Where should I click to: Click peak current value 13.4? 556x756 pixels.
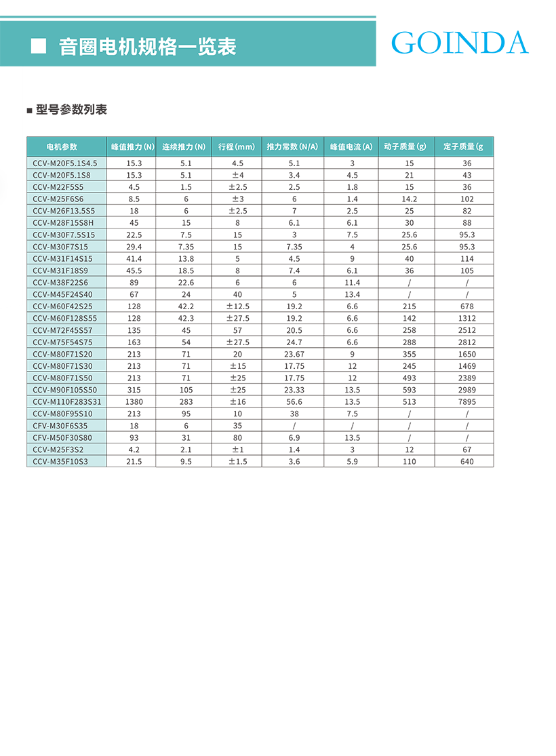[x=353, y=294]
